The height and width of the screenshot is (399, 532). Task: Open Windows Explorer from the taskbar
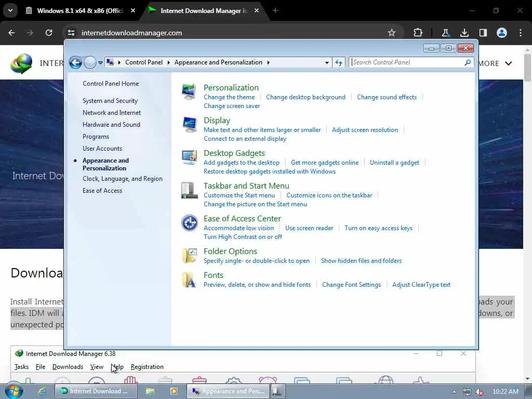tap(150, 391)
